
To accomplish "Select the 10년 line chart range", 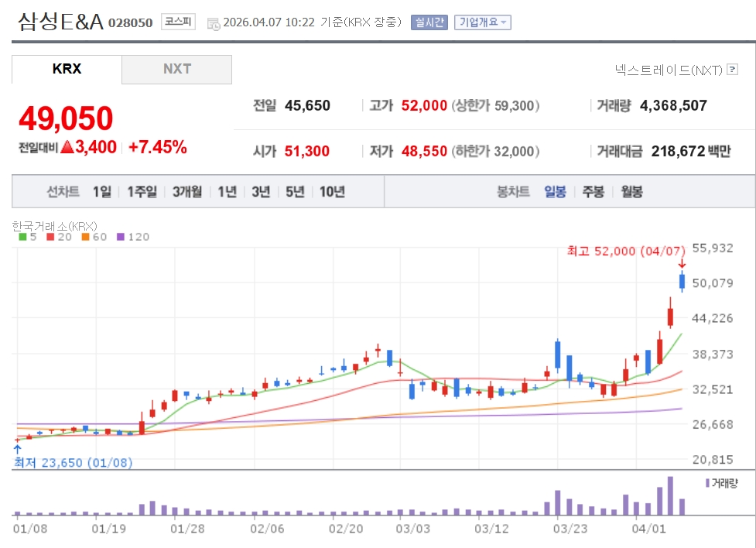I will click(332, 192).
